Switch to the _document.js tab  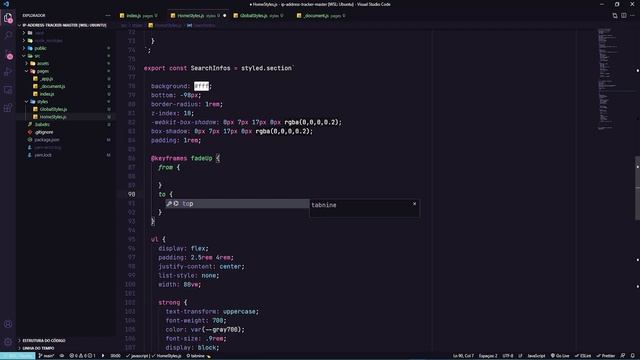pyautogui.click(x=322, y=16)
